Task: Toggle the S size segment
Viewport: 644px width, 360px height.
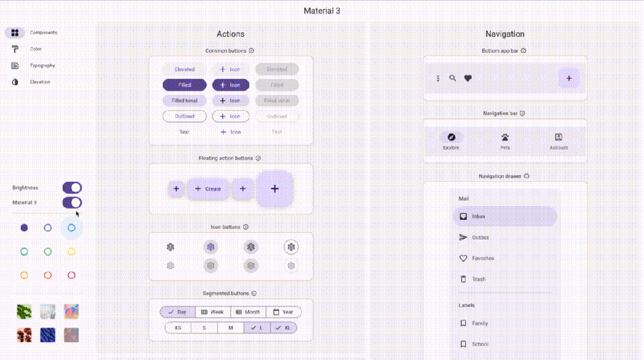Action: point(204,328)
